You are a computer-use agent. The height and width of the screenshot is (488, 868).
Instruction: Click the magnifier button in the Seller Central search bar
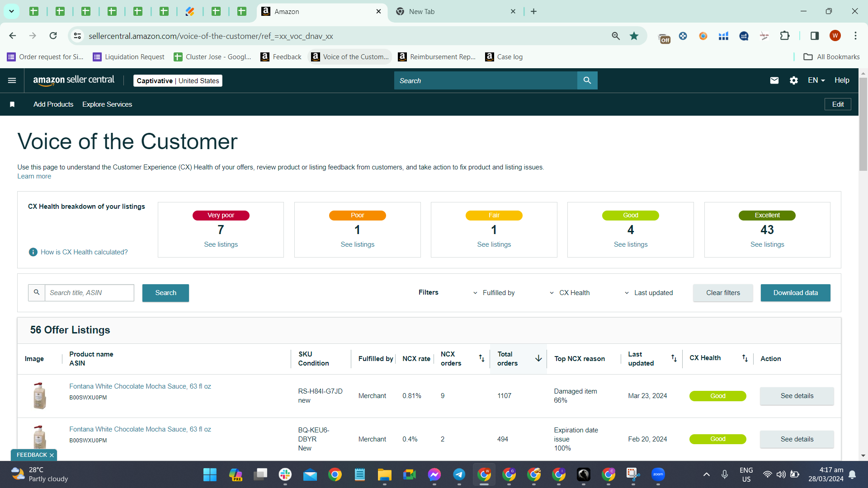point(587,80)
